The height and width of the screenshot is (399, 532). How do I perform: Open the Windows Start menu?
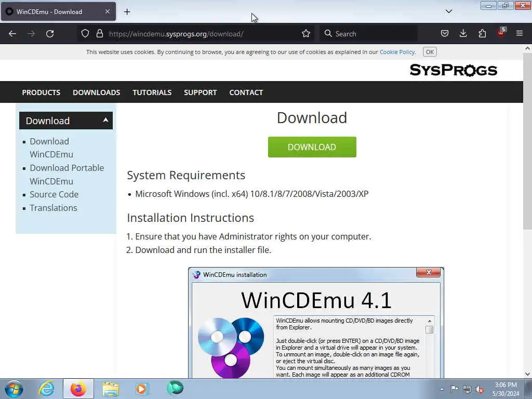click(14, 389)
